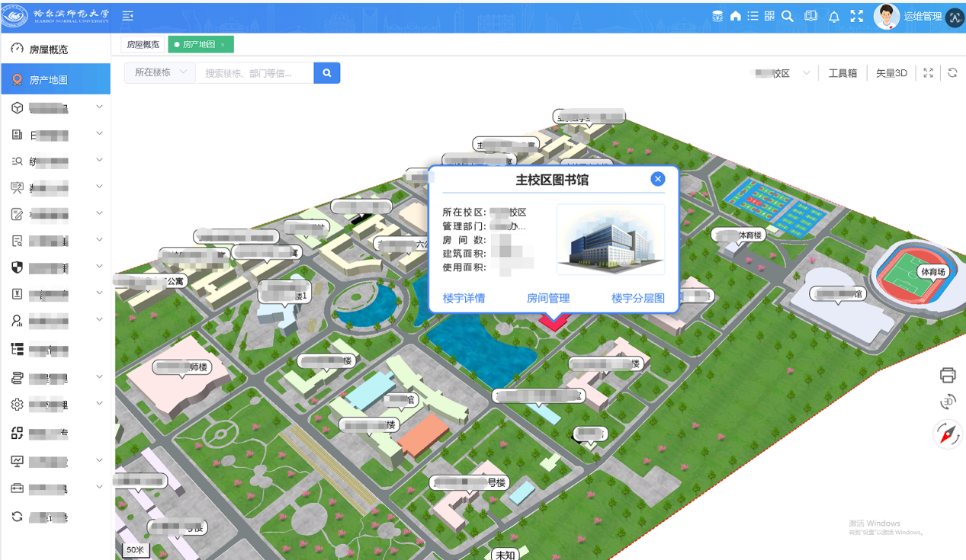The height and width of the screenshot is (560, 966).
Task: Click the 楼宇详情 link in popup
Action: pyautogui.click(x=464, y=299)
